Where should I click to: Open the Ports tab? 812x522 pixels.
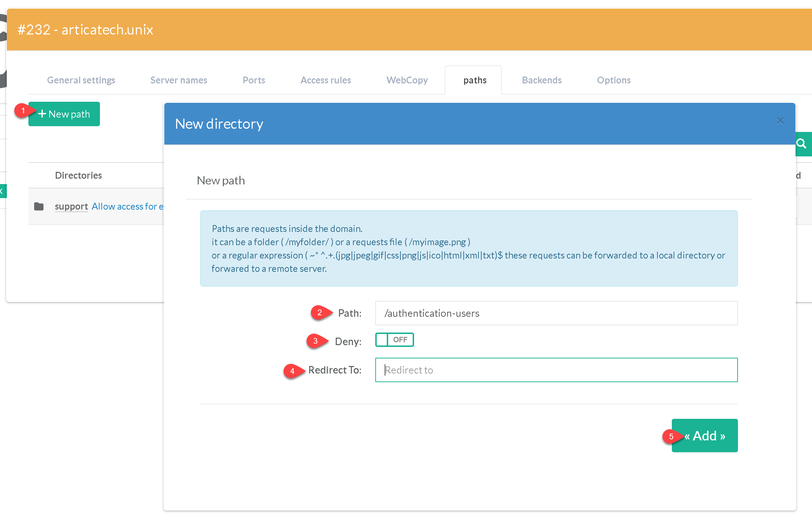pyautogui.click(x=253, y=80)
